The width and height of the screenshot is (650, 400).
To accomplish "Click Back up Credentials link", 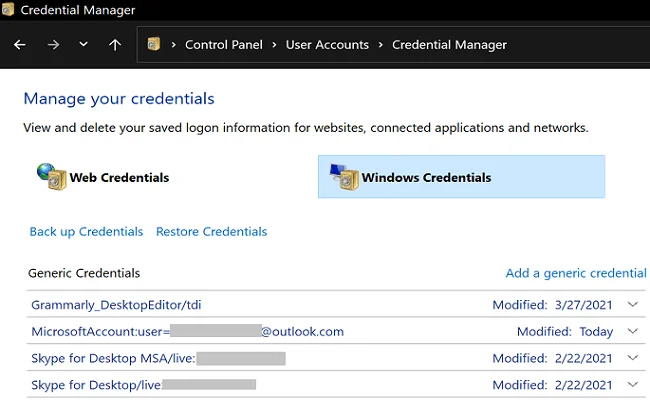I will point(86,231).
